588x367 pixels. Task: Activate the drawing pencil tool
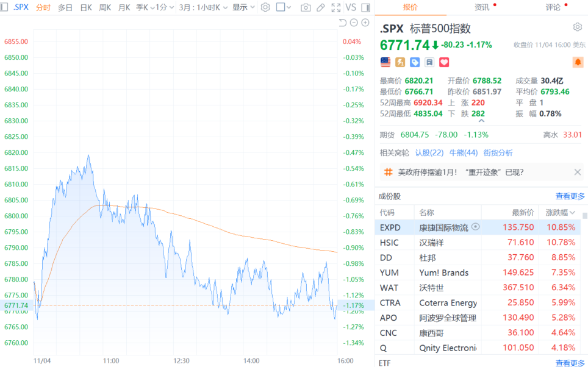[x=321, y=7]
